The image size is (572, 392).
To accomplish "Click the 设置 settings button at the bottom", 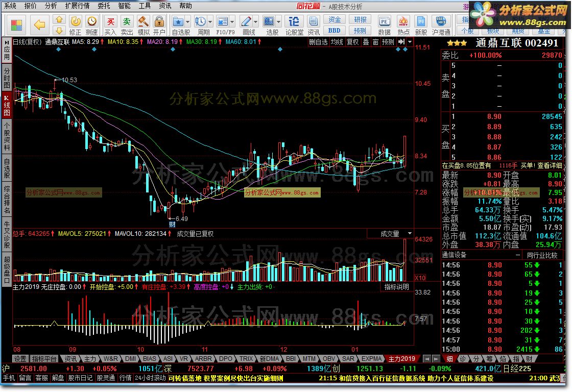I will pos(20,359).
